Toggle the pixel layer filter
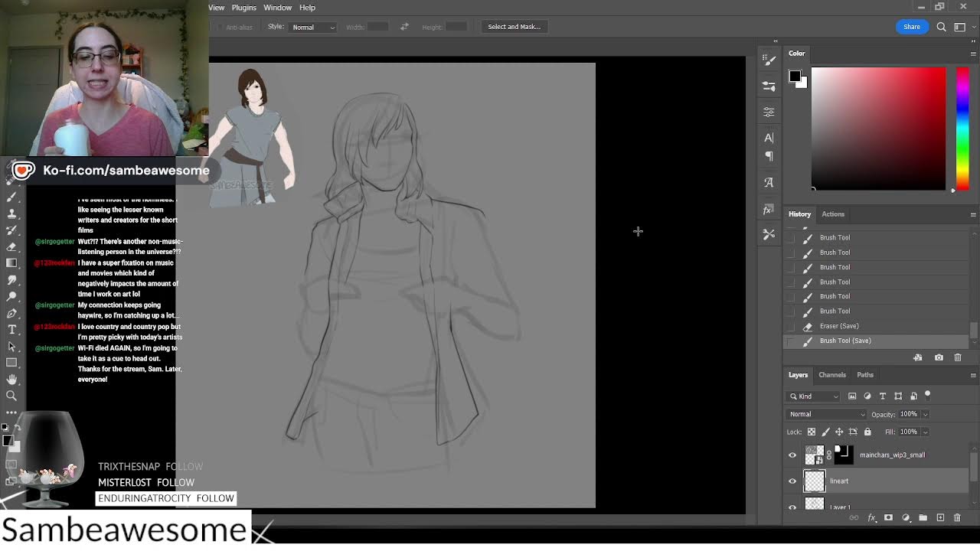 tap(852, 396)
